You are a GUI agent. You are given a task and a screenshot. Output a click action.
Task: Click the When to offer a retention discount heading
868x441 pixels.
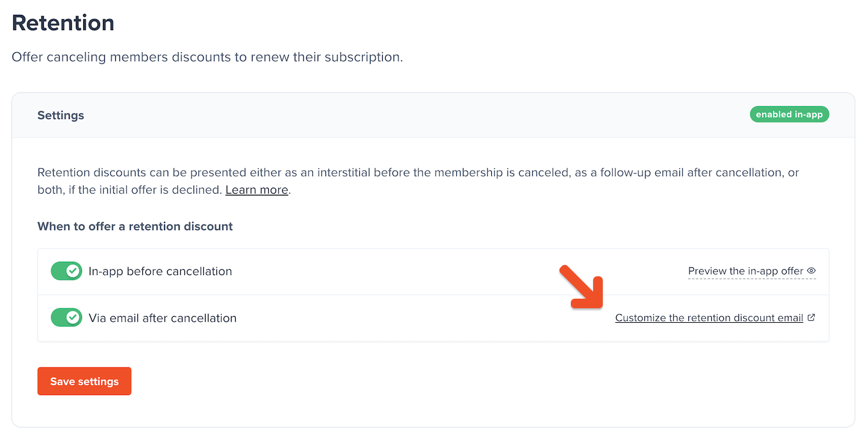pyautogui.click(x=135, y=227)
